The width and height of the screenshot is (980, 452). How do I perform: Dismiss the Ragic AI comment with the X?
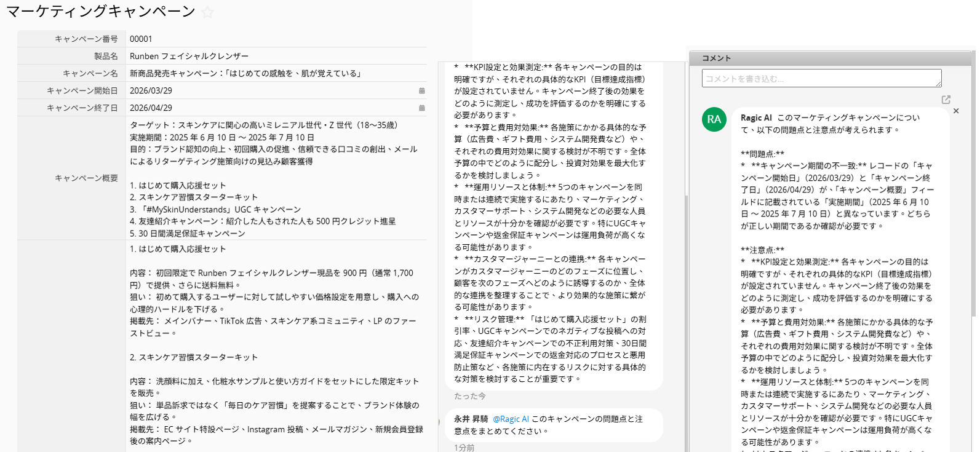(x=956, y=111)
